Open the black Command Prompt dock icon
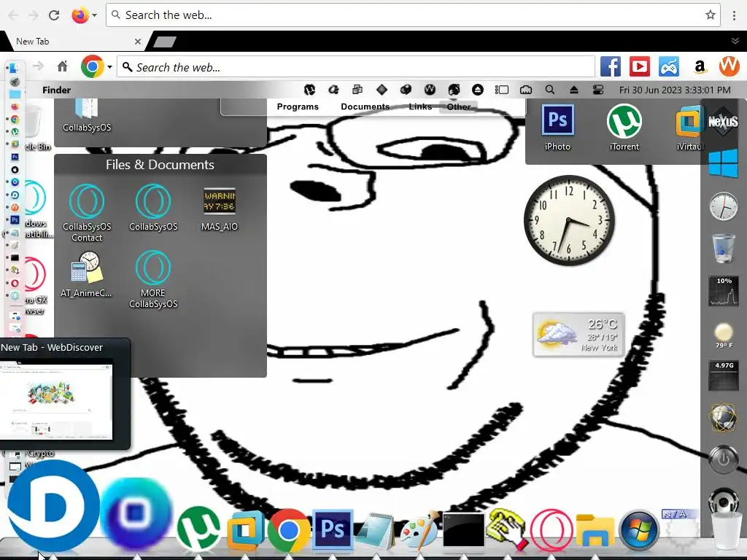The image size is (747, 560). [463, 529]
